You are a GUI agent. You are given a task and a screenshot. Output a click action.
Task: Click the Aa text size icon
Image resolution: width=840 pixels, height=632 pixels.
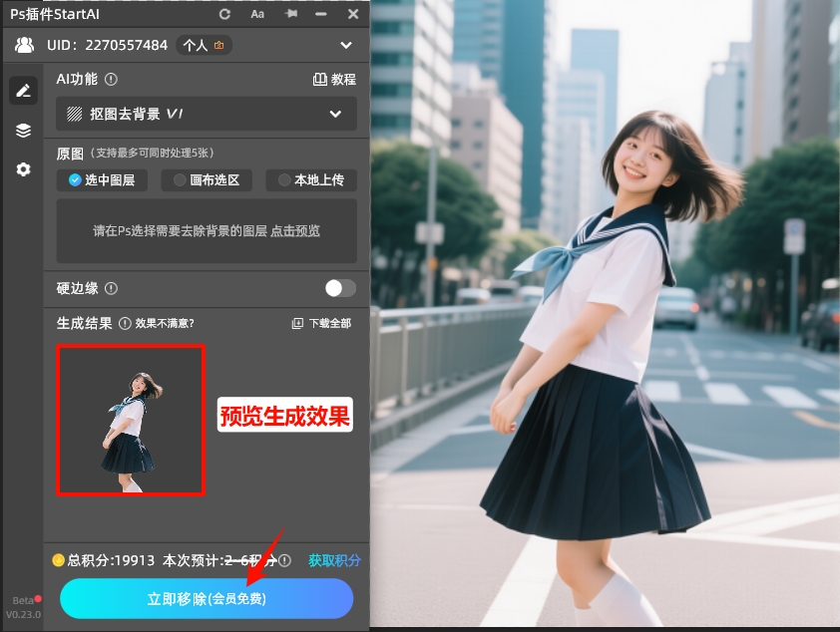coord(255,14)
